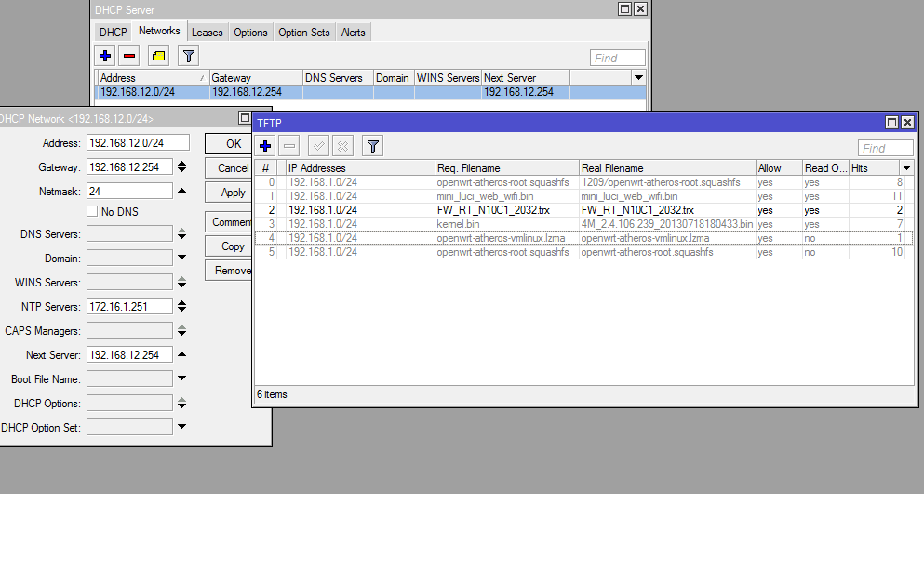
Task: Select TFTP row FW_RT_N10C1_2032.trx
Action: [x=584, y=210]
